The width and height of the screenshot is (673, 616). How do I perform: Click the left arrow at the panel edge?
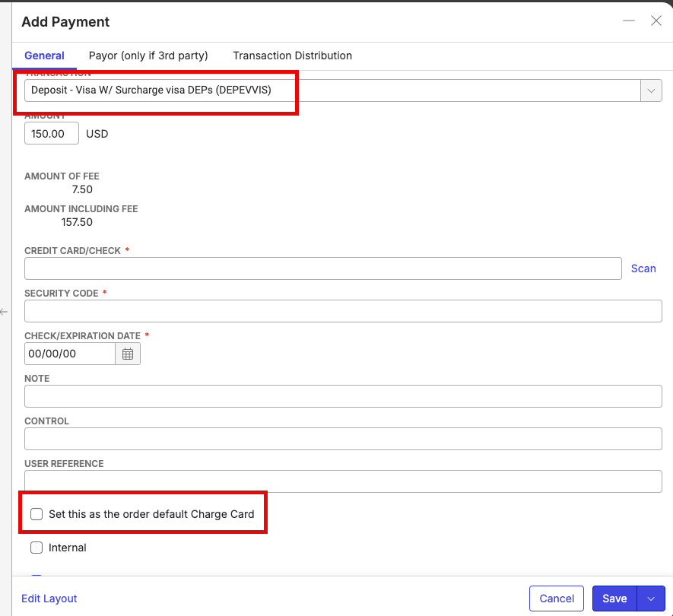click(4, 312)
